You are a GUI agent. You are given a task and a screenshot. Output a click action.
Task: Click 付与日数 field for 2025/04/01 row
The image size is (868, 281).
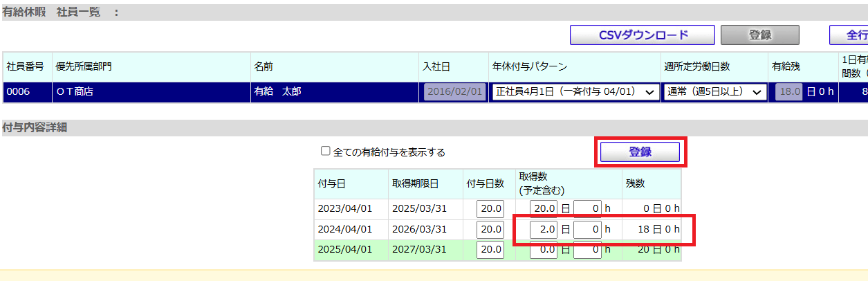coord(490,250)
